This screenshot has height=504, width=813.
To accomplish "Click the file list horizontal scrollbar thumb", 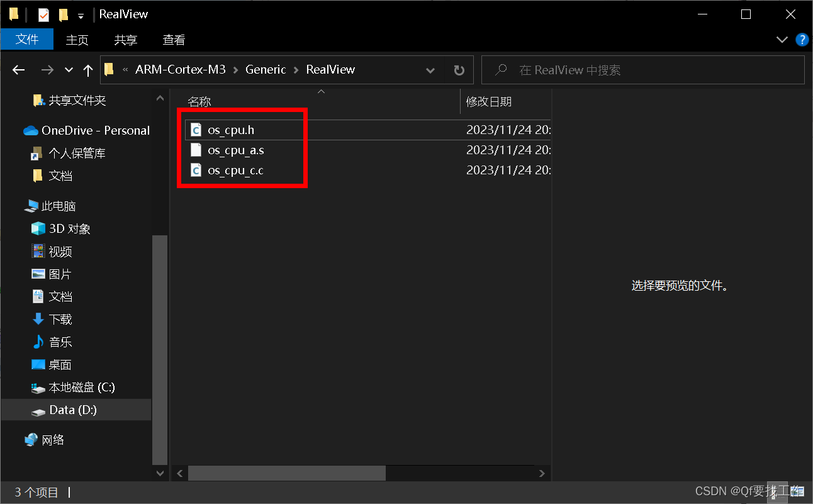I will pyautogui.click(x=286, y=473).
